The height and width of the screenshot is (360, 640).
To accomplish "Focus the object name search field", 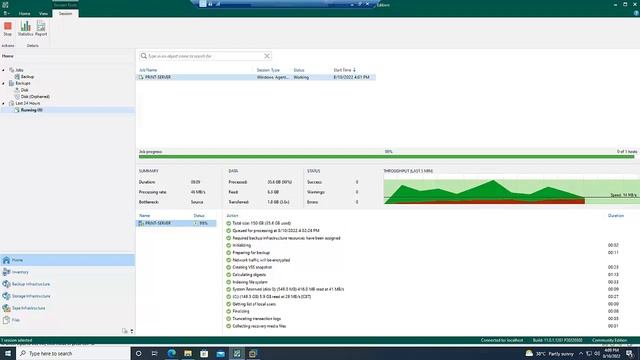I will 205,56.
